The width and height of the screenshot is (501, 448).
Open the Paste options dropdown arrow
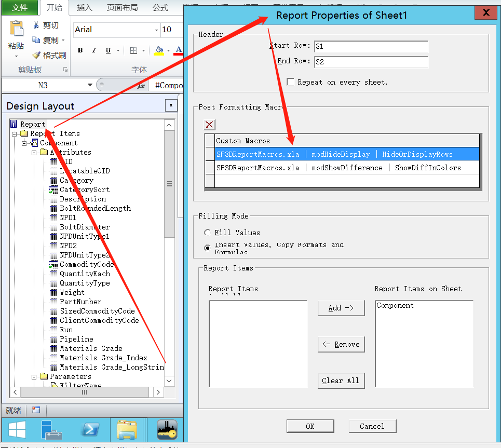click(16, 56)
